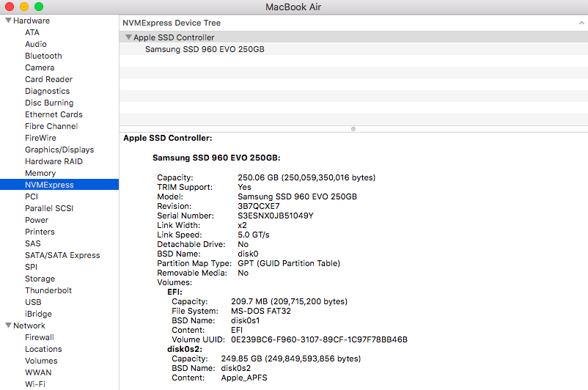This screenshot has height=390, width=588.
Task: Close the MacBook Air window
Action: [10, 7]
